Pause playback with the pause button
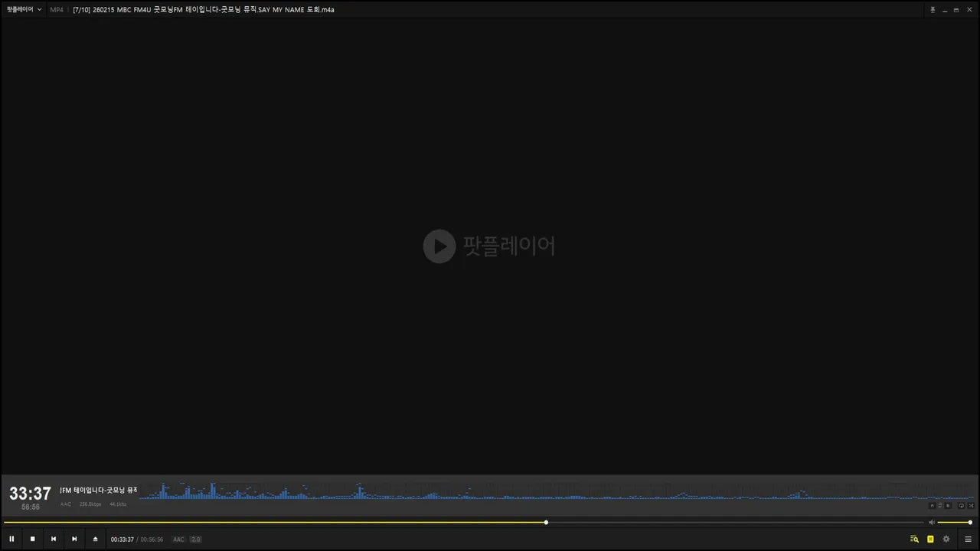Screen dimensions: 980x551 (x=11, y=539)
